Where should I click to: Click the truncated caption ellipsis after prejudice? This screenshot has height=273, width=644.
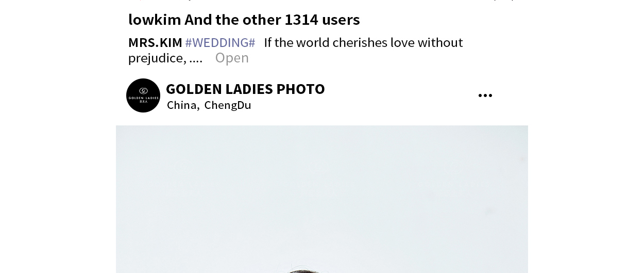196,58
